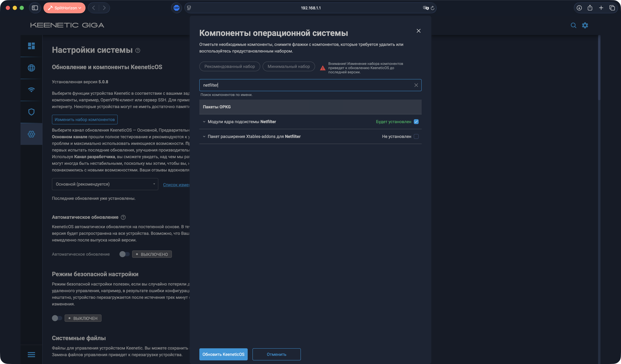621x364 pixels.
Task: Reload the page with the refresh icon
Action: point(433,8)
